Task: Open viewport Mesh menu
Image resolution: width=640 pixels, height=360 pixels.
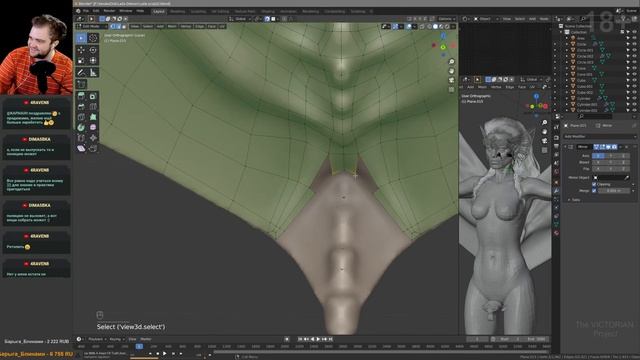Action: pos(172,27)
